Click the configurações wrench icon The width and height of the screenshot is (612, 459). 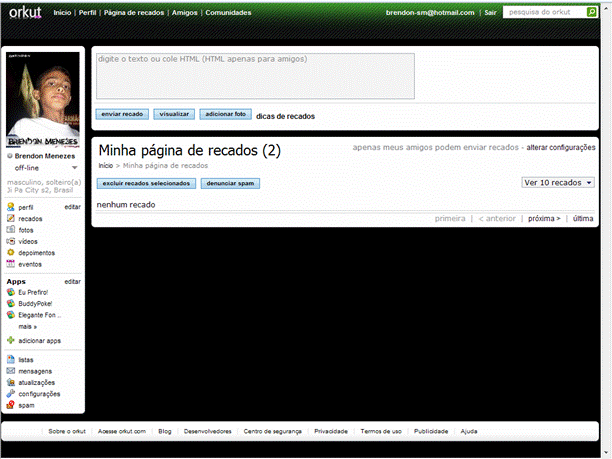(x=11, y=393)
